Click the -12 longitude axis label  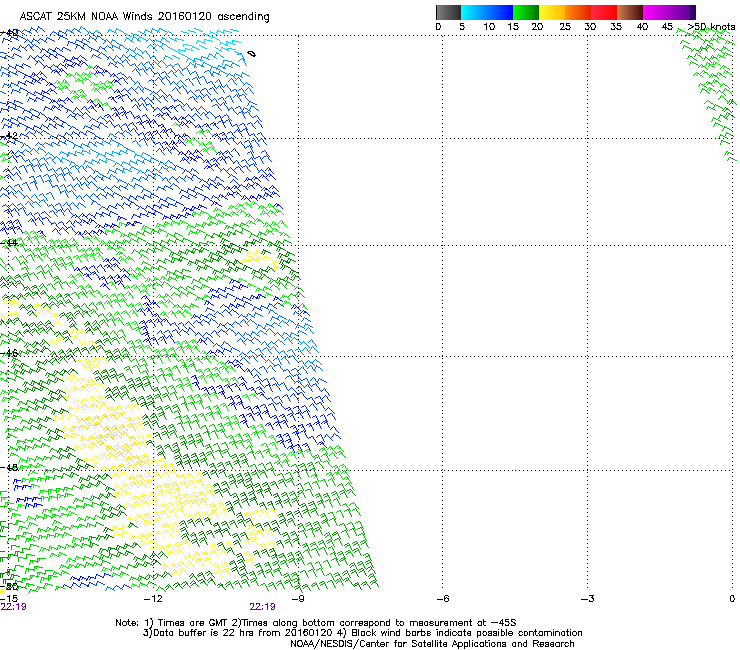pos(153,599)
